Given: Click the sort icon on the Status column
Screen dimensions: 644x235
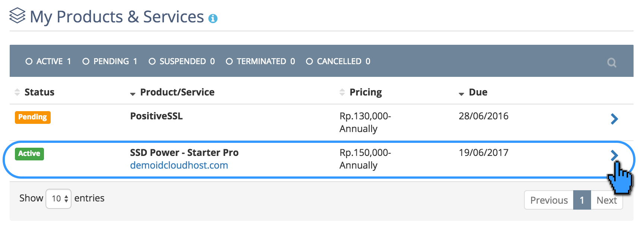Looking at the screenshot, I should tap(17, 92).
